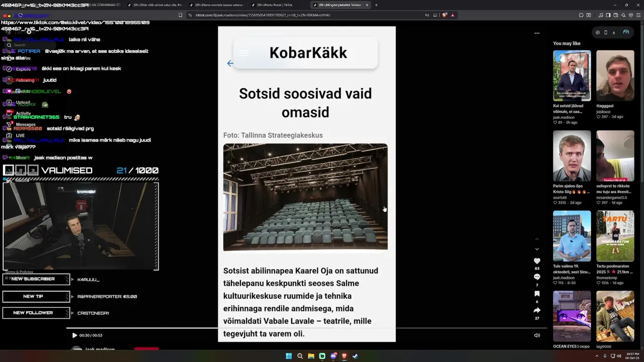Open the browser hamburger menu
Image resolution: width=644 pixels, height=362 pixels.
(x=638, y=15)
